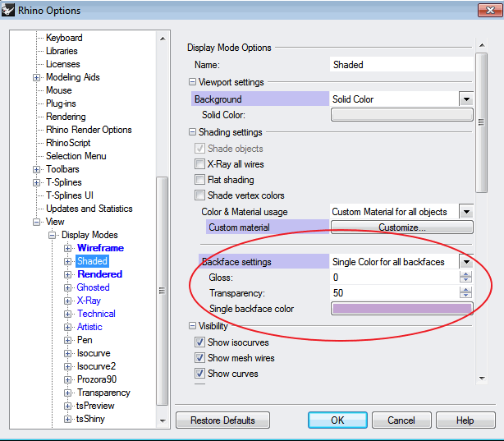This screenshot has height=441, width=504.
Task: Click the Rhino icon in the title bar
Action: tap(7, 10)
